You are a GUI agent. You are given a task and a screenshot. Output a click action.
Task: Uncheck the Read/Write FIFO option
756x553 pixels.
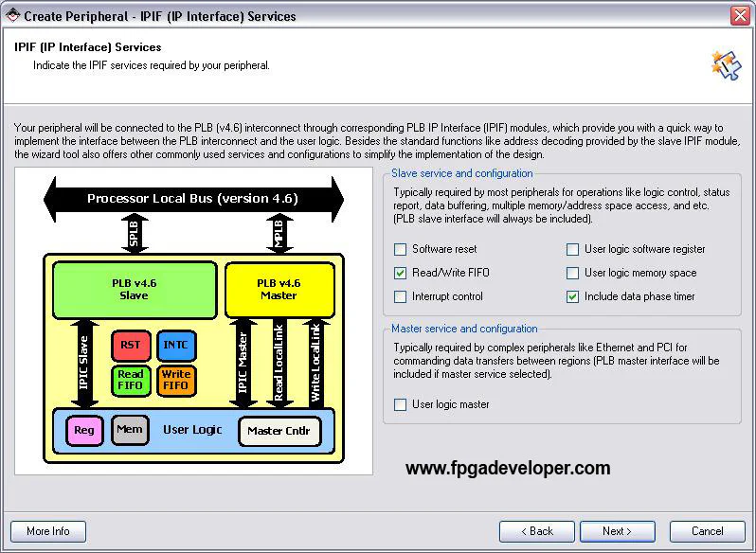401,274
